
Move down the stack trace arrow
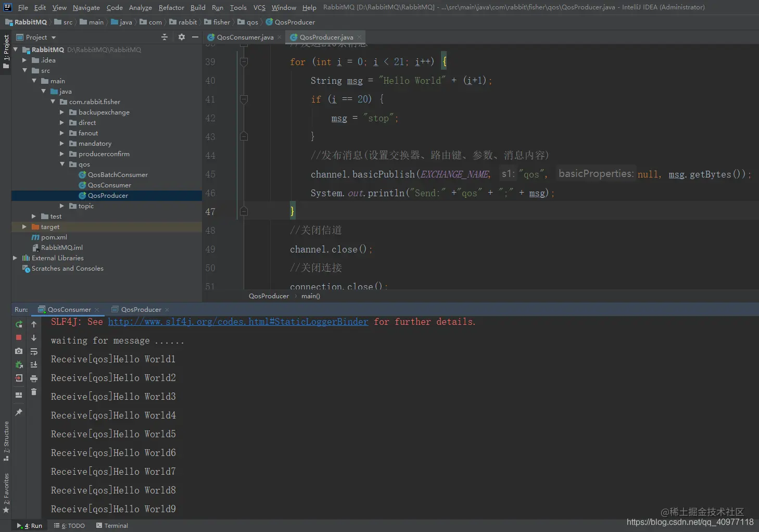(34, 338)
